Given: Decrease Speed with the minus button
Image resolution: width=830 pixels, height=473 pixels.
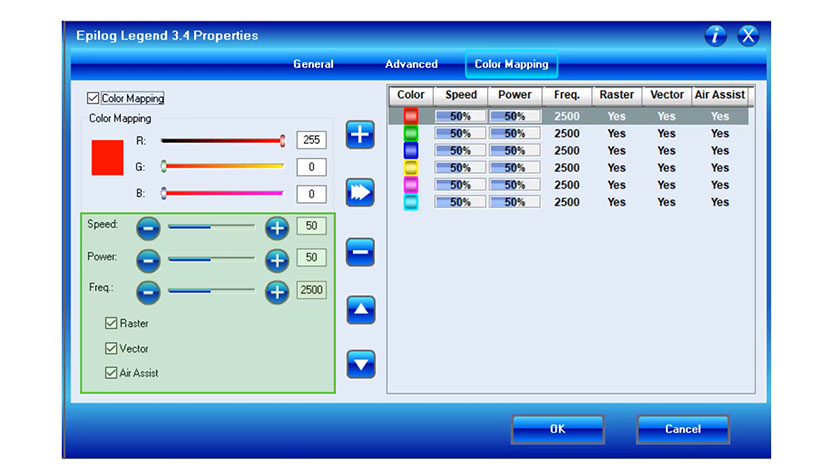Looking at the screenshot, I should pos(148,228).
